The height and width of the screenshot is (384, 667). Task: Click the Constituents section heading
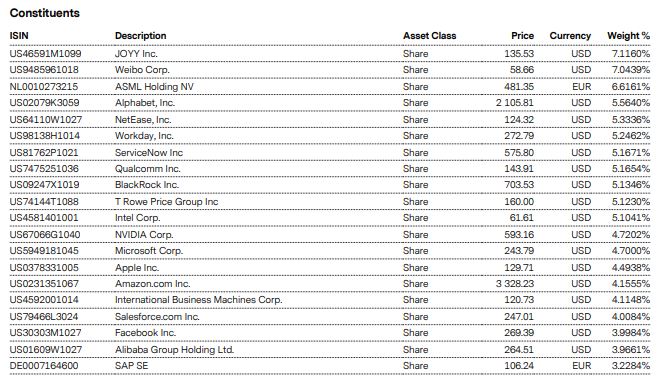pyautogui.click(x=45, y=13)
